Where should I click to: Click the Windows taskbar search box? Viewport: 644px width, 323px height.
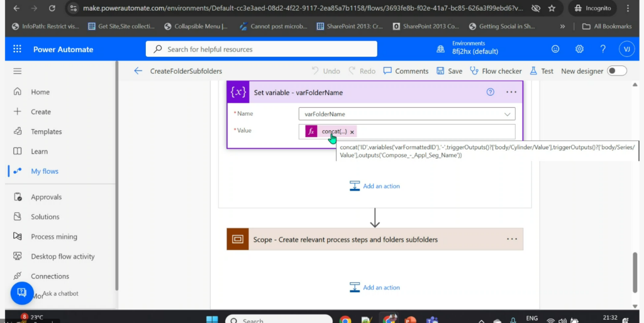coord(279,319)
